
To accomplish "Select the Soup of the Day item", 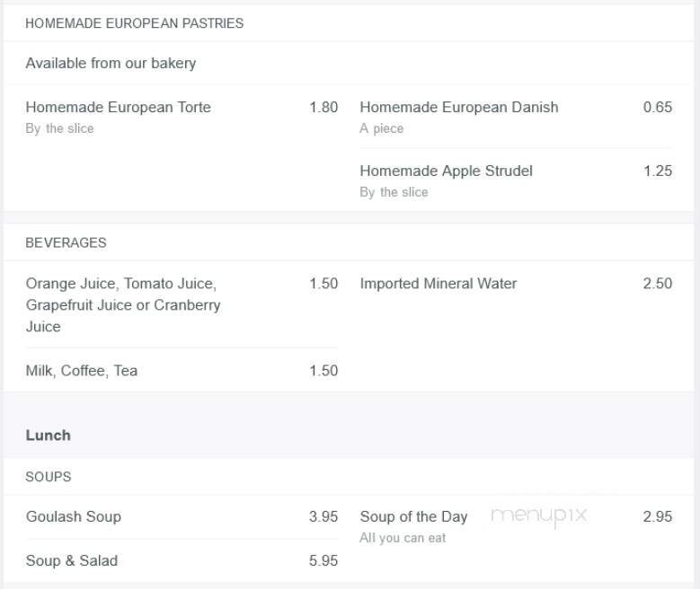I will point(413,517).
